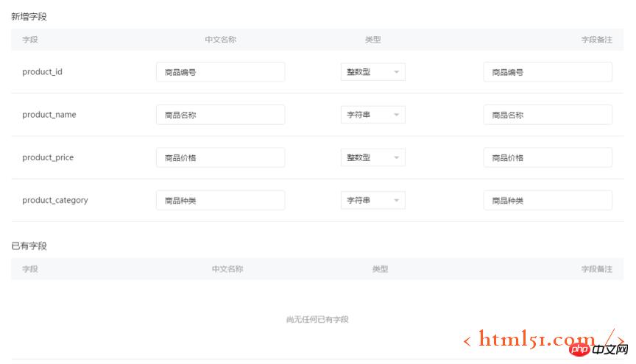Click the 字段备注 header in 新增字段 table

pos(596,40)
